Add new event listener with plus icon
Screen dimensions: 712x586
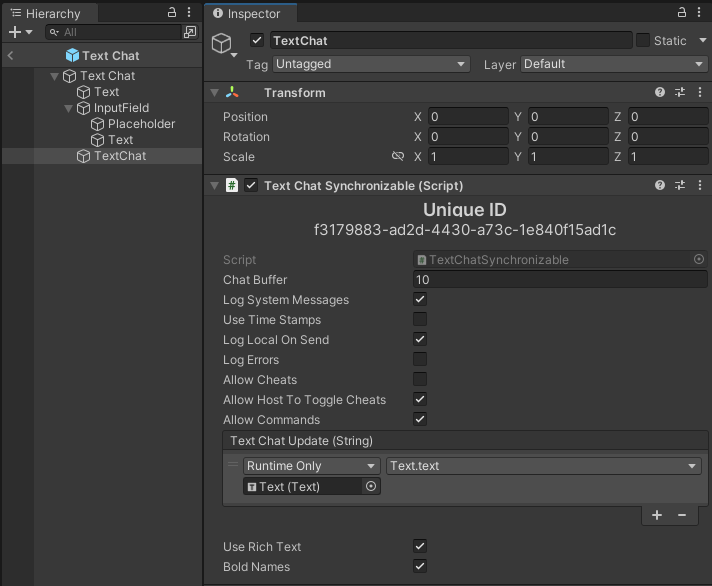pos(657,515)
